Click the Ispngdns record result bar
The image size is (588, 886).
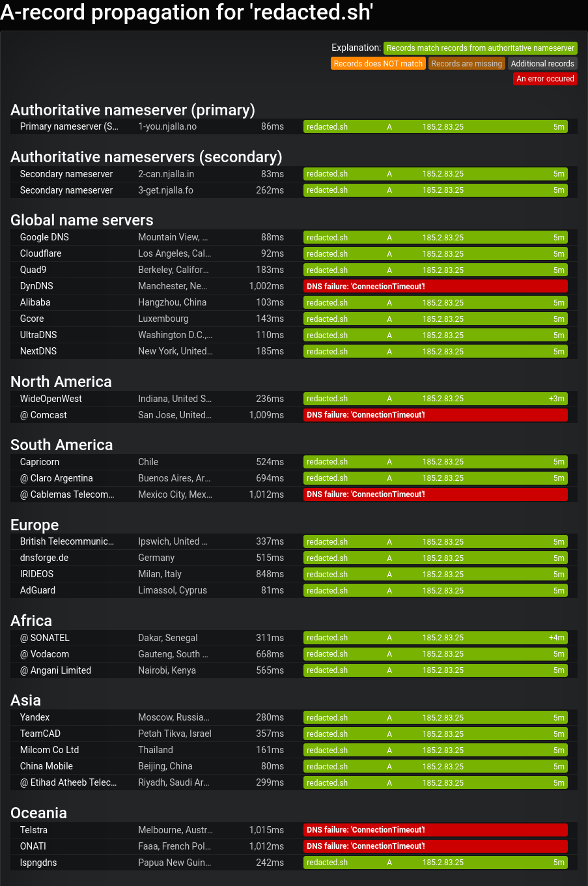[436, 863]
